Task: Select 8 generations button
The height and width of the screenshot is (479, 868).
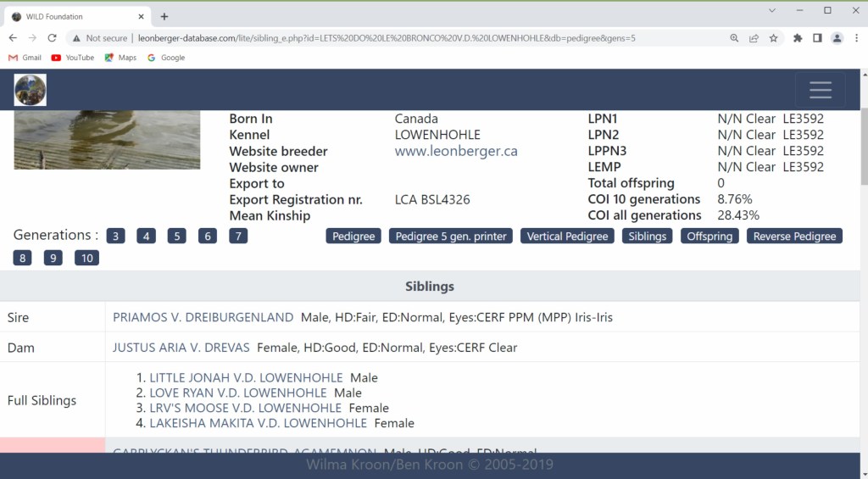Action: [22, 258]
